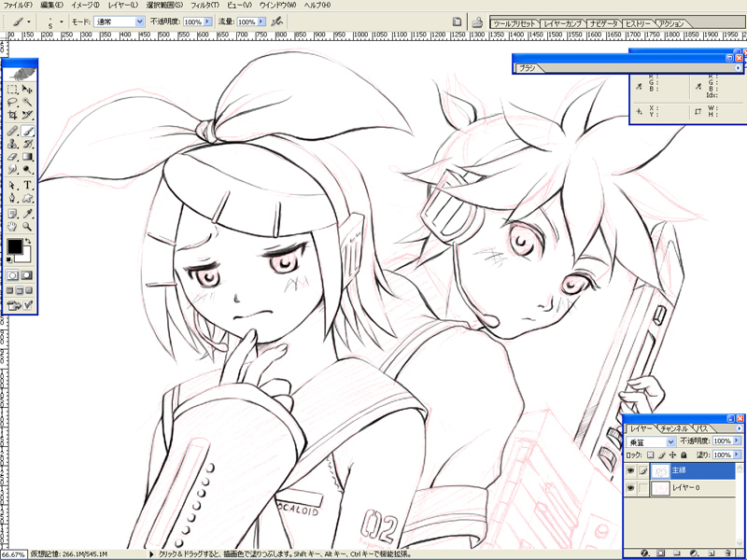Open the フィルタ(T) menu
The height and width of the screenshot is (560, 747).
pos(204,5)
